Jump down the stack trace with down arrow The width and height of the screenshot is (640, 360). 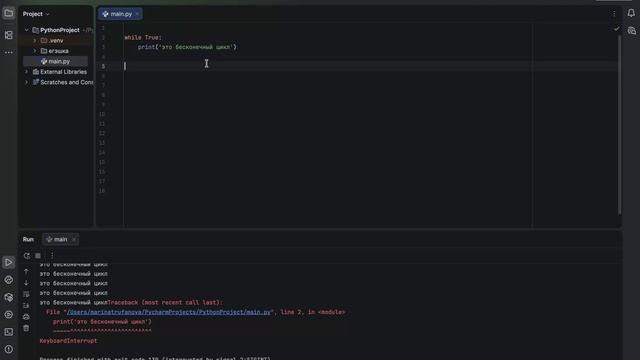point(26,283)
